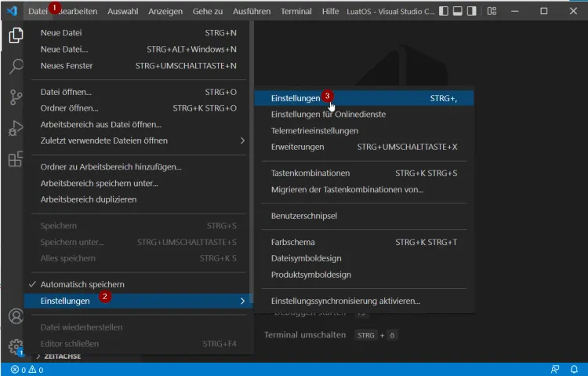The image size is (588, 376).
Task: Open Einstellungen für Onlinedienste
Action: pos(364,114)
